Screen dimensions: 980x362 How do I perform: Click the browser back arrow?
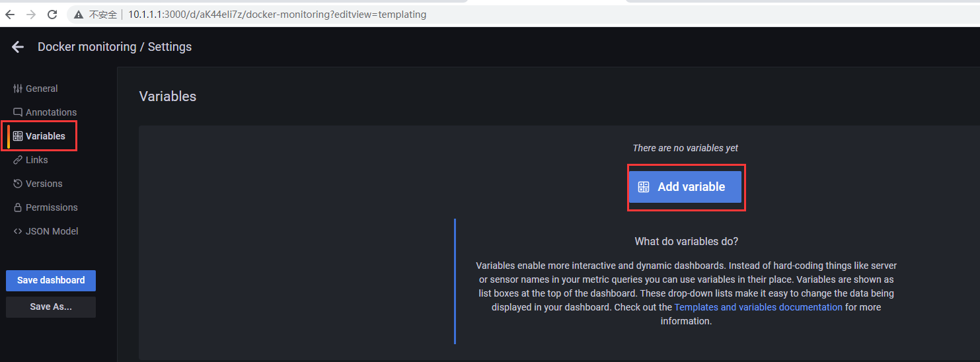coord(10,15)
